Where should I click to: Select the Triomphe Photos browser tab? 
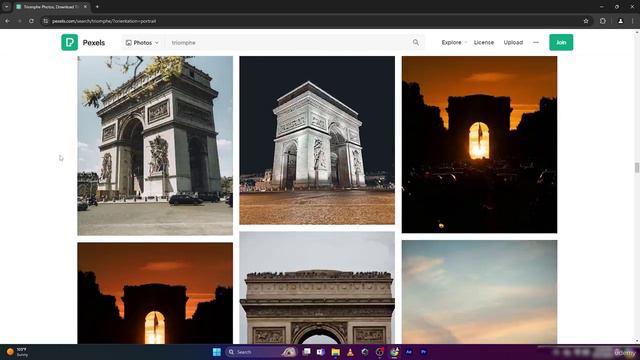click(x=51, y=7)
